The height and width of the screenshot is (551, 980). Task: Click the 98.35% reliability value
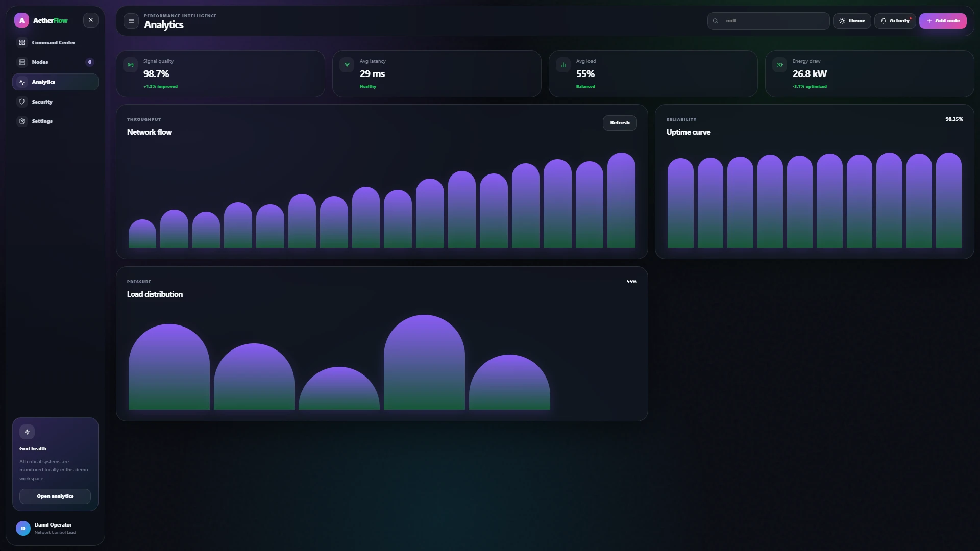954,119
